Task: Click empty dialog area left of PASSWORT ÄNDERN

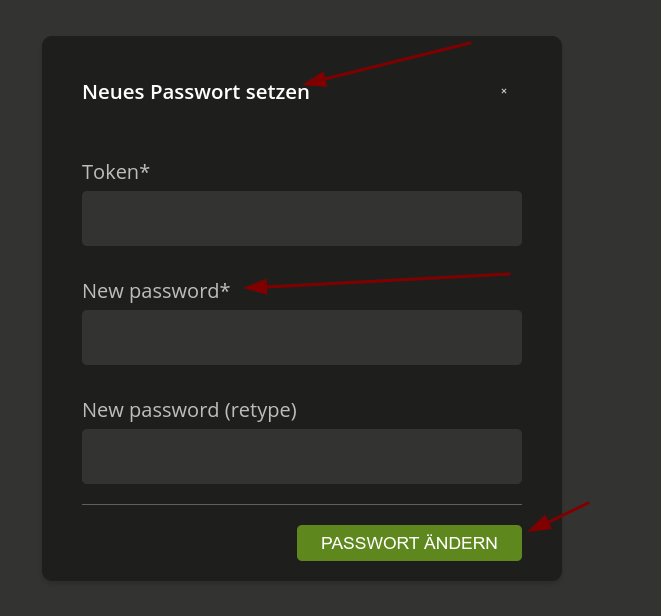Action: (180, 543)
